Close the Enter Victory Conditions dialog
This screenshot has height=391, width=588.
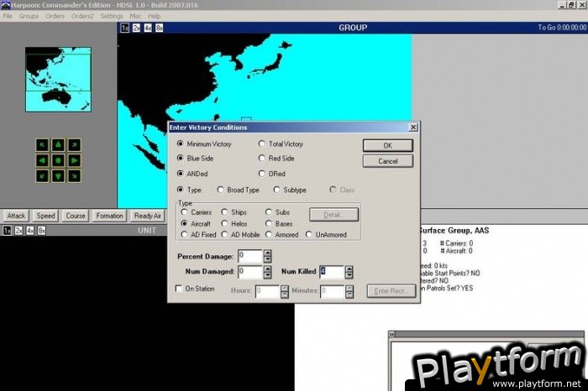[x=413, y=128]
